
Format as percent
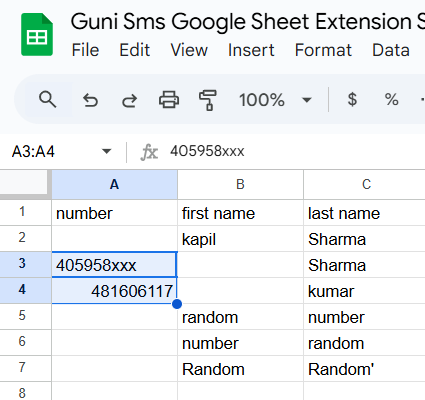point(391,99)
